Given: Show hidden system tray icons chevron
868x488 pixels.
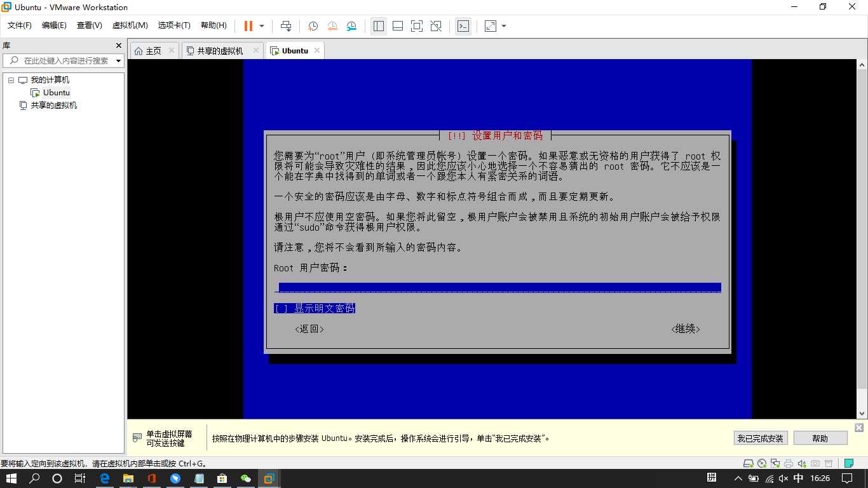Looking at the screenshot, I should click(738, 478).
